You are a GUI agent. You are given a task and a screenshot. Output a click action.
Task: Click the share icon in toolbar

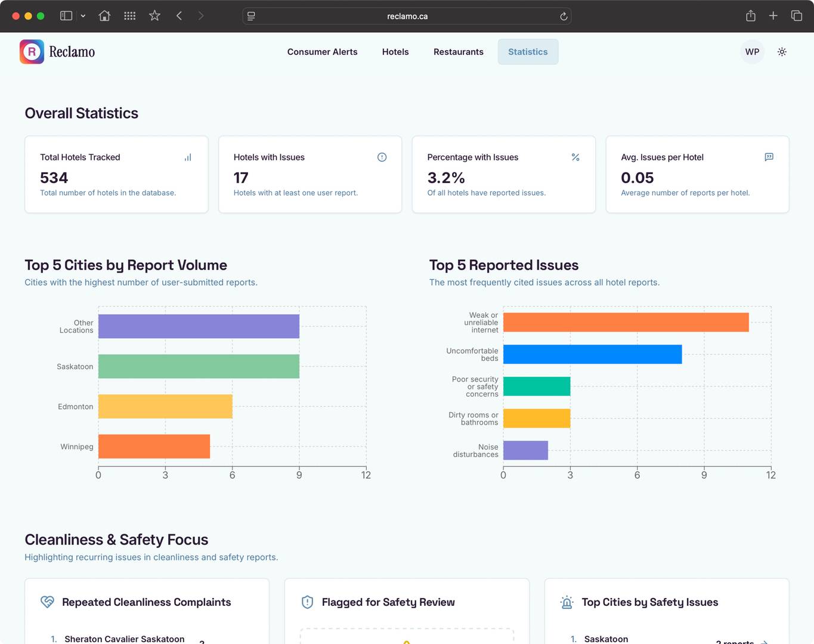[x=750, y=16]
